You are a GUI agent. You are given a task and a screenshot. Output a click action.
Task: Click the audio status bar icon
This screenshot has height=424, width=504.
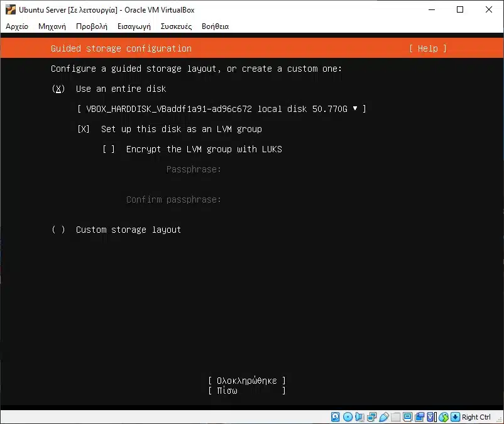(359, 417)
